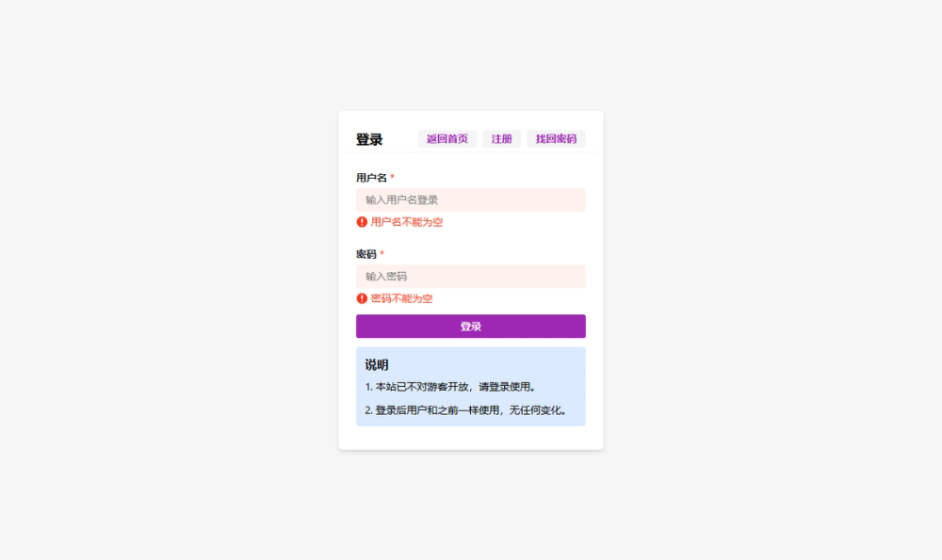Image resolution: width=942 pixels, height=560 pixels.
Task: Click the username error exclamation icon
Action: (361, 222)
